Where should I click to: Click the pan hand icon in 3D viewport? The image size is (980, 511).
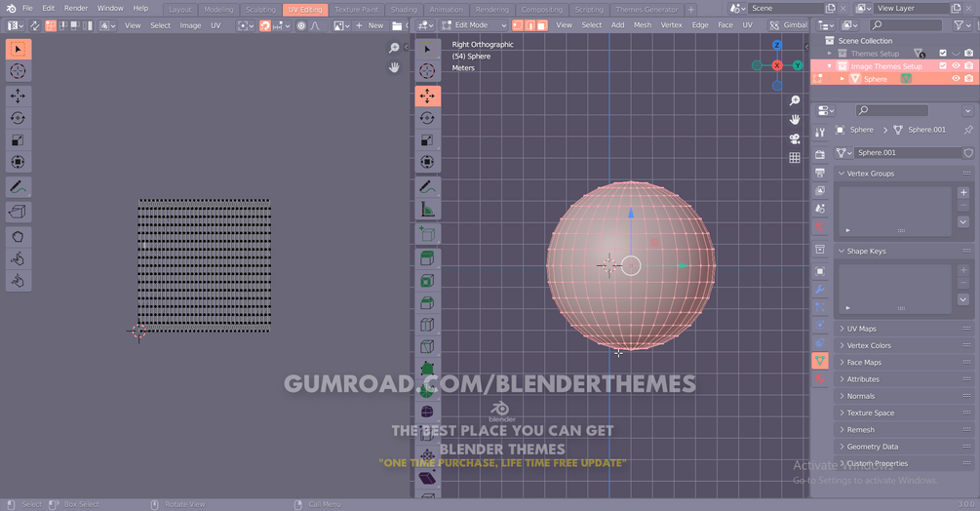pos(795,119)
